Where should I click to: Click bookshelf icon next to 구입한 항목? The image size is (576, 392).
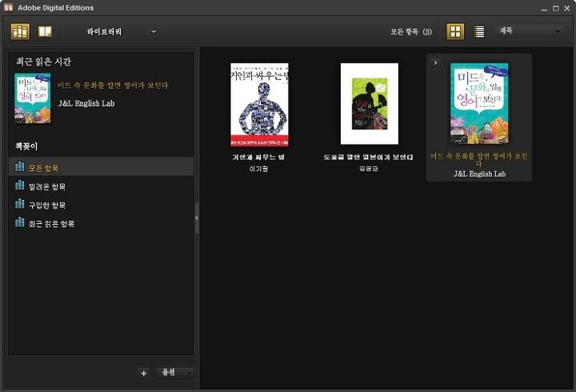[x=19, y=203]
